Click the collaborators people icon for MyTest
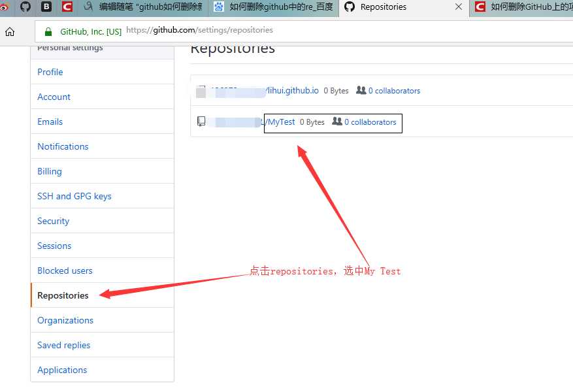 (337, 122)
